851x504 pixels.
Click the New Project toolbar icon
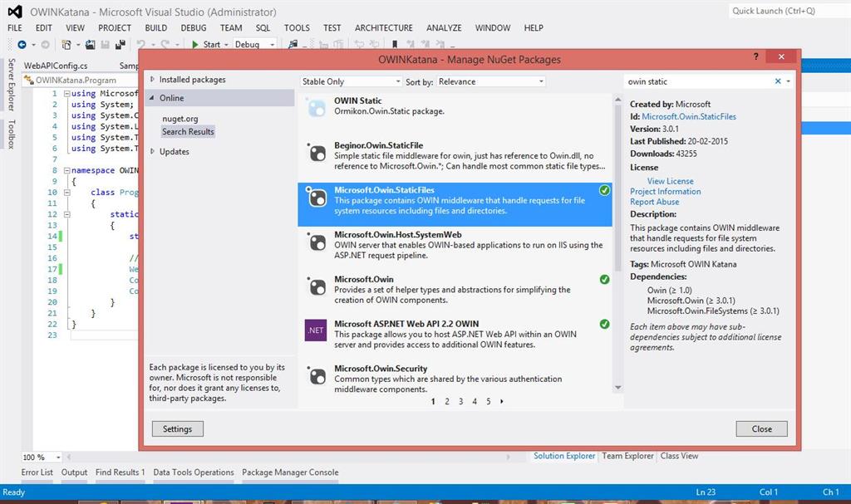(66, 45)
